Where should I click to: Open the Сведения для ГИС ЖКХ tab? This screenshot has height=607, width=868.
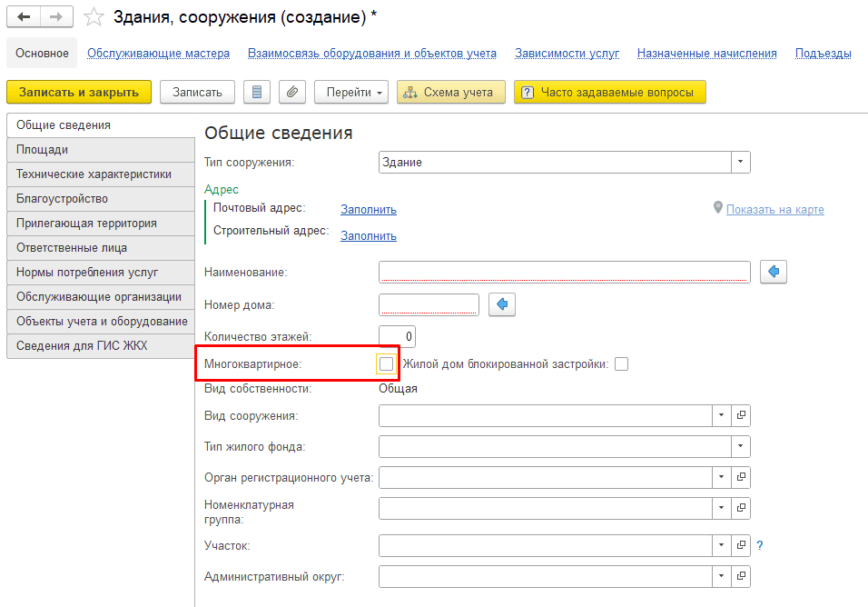click(x=100, y=345)
